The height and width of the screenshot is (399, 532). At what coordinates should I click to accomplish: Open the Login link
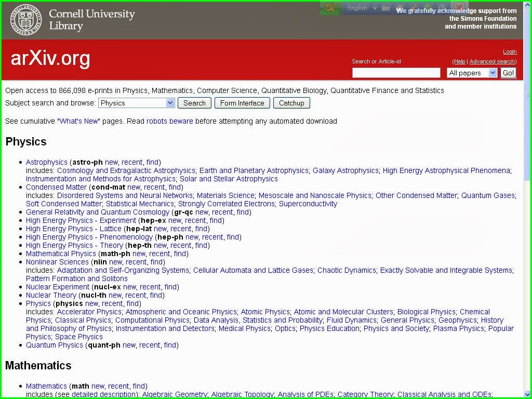[510, 51]
